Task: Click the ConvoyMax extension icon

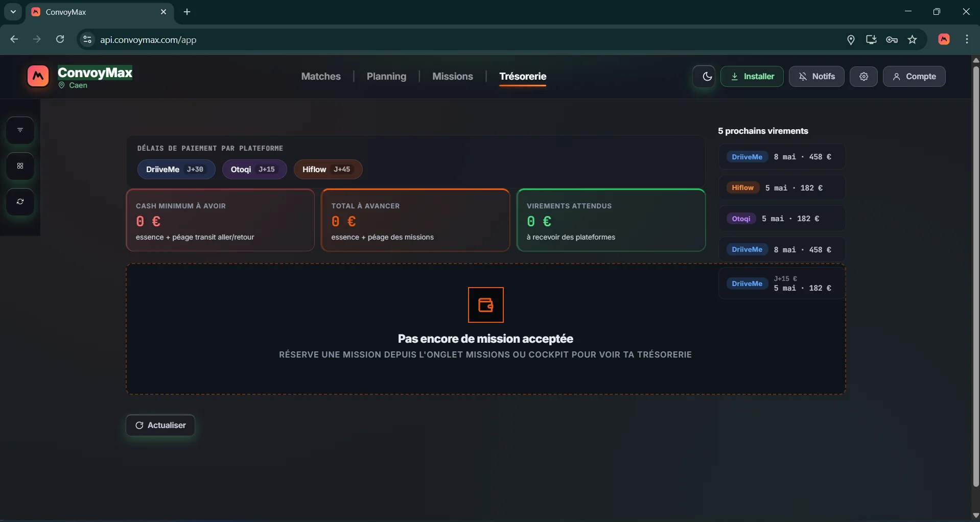Action: 944,39
